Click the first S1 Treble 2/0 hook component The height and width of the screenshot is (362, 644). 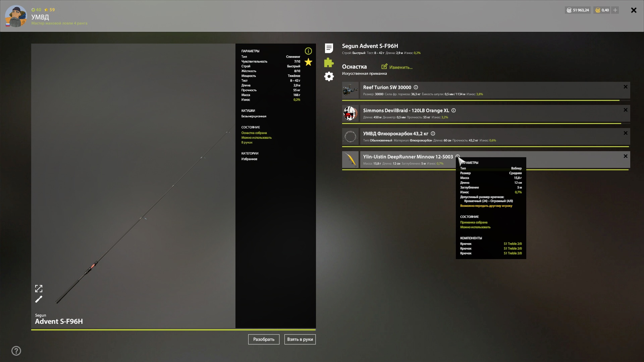pos(513,244)
